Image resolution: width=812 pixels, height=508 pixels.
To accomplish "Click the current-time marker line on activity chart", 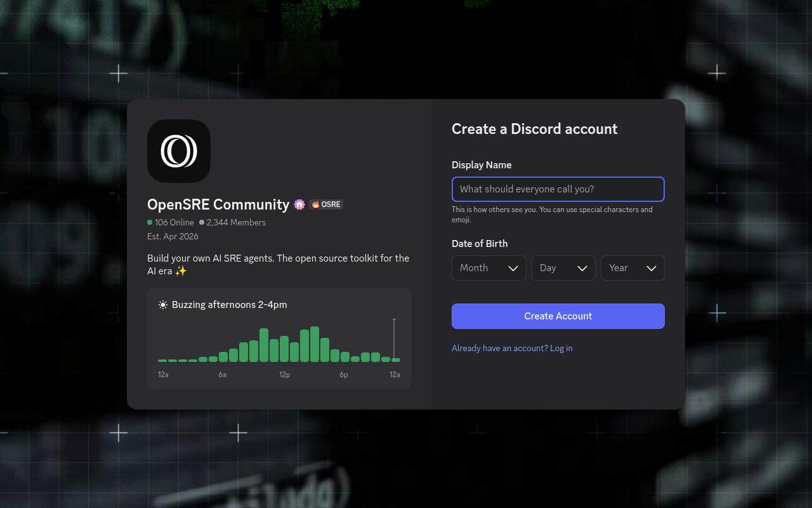I will tap(394, 340).
